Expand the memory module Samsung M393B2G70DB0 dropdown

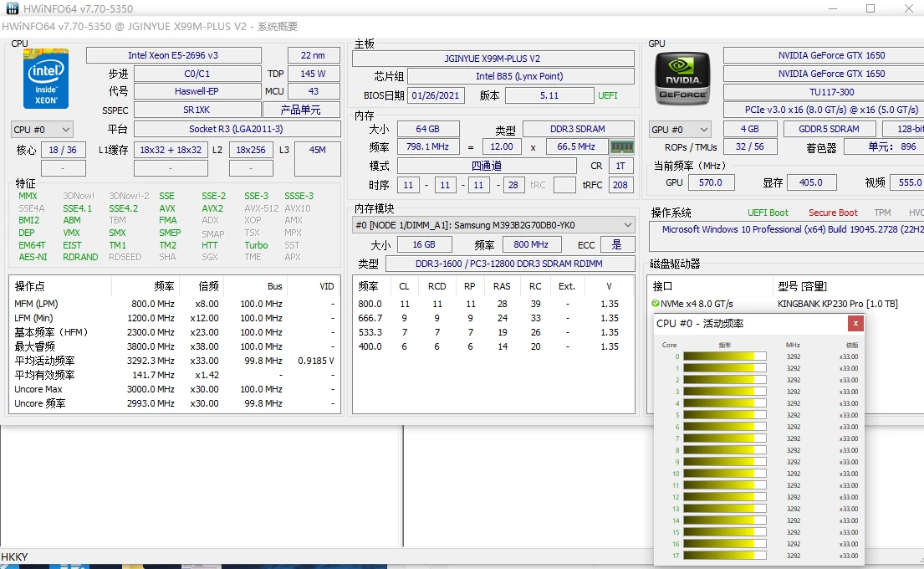494,225
